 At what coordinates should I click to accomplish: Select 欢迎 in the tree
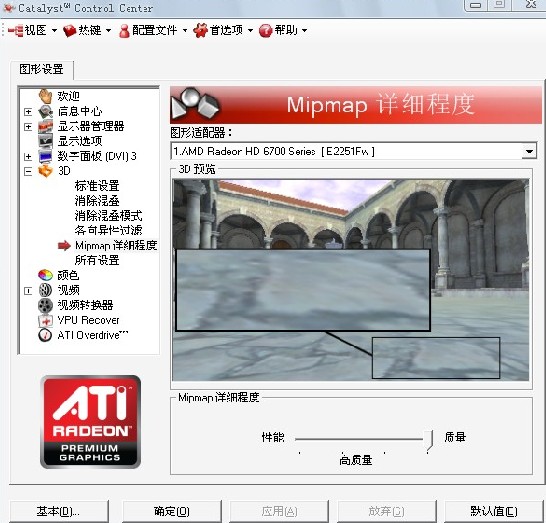pyautogui.click(x=69, y=96)
